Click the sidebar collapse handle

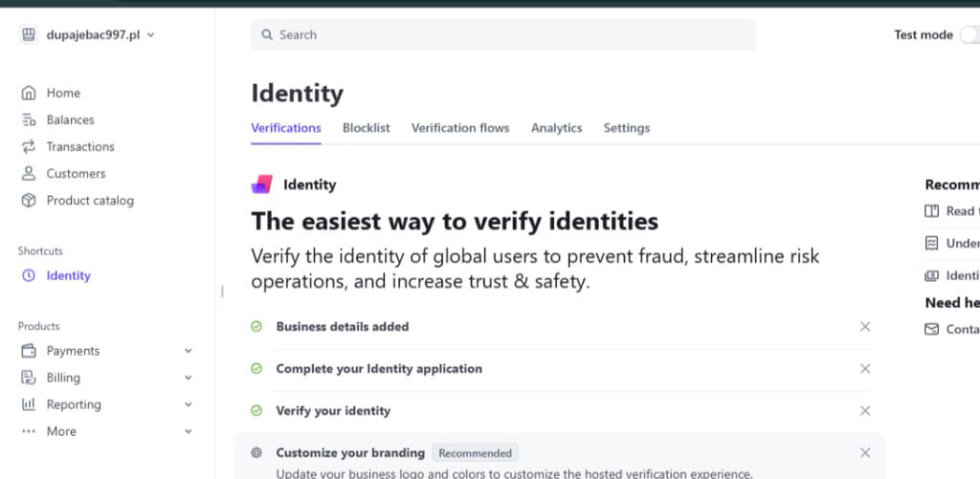(x=222, y=291)
